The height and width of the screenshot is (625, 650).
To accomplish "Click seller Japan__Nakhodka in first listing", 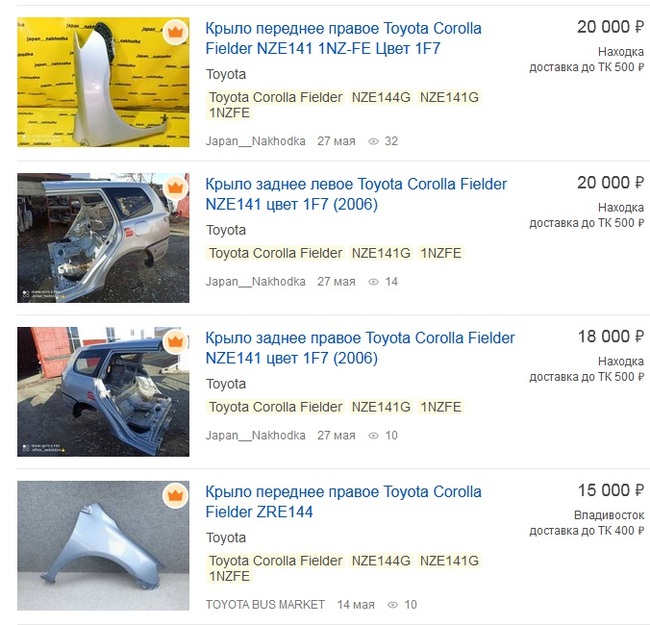I will (x=255, y=141).
